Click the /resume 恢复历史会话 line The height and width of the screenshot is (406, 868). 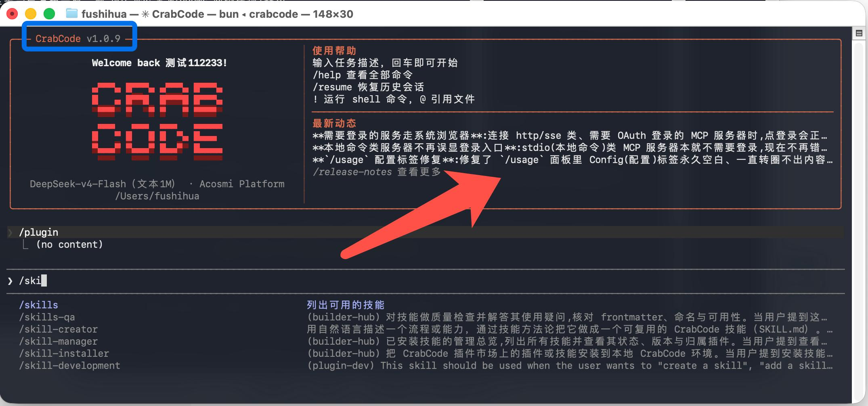pos(368,87)
